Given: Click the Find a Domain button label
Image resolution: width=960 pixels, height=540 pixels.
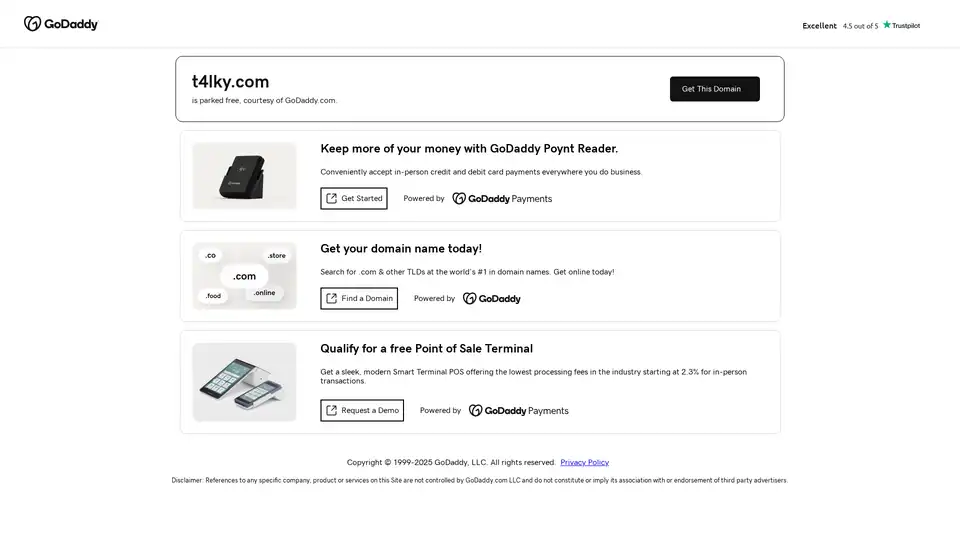Looking at the screenshot, I should tap(367, 298).
